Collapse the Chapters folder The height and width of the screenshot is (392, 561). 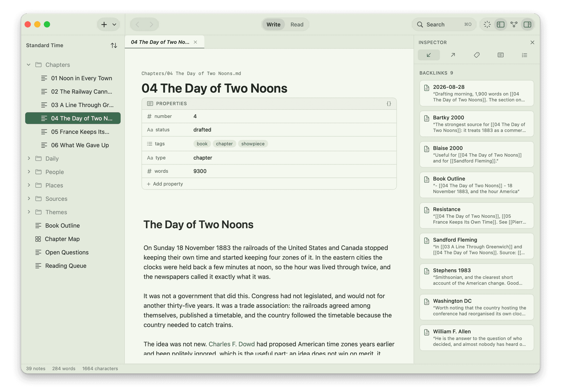pos(29,65)
